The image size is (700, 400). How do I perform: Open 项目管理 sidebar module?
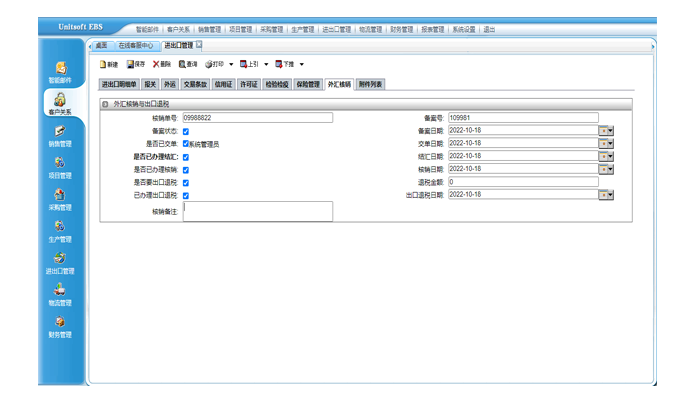click(60, 168)
